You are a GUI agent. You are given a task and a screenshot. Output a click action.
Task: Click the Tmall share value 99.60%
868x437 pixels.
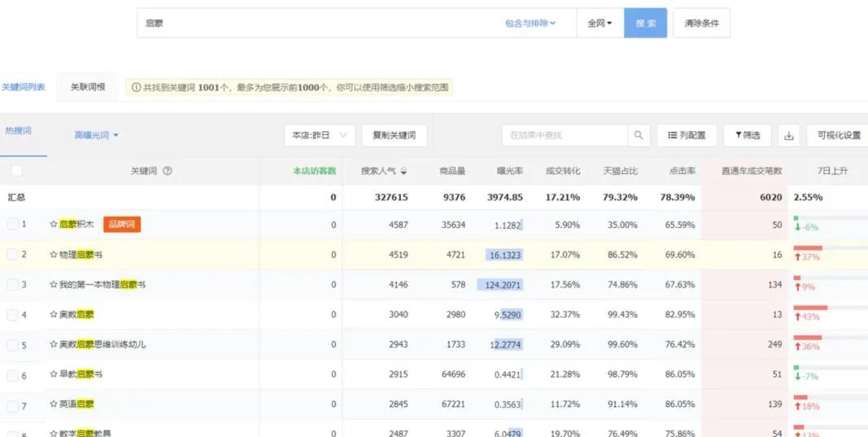click(x=623, y=344)
